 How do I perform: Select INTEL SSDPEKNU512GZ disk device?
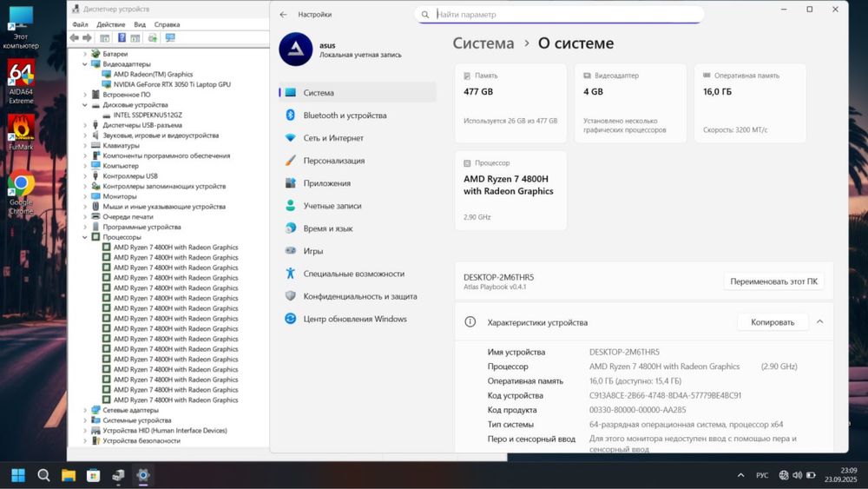(x=148, y=116)
